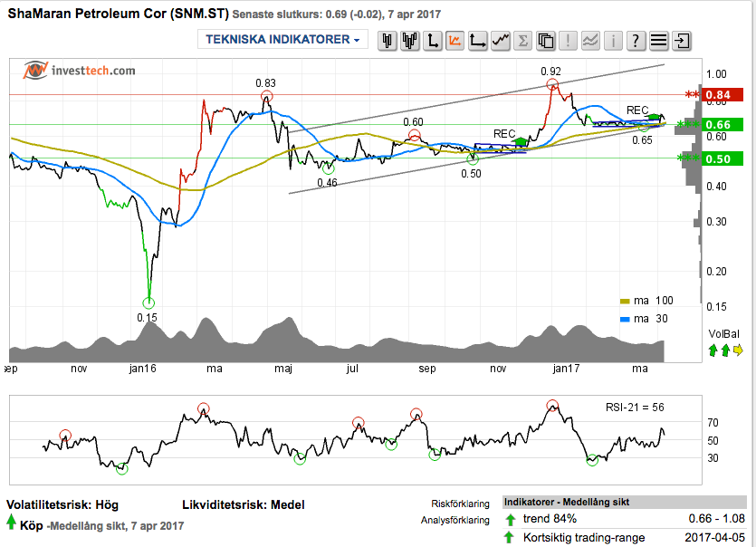The height and width of the screenshot is (547, 756).
Task: Click the greyed info icon
Action: 613,41
